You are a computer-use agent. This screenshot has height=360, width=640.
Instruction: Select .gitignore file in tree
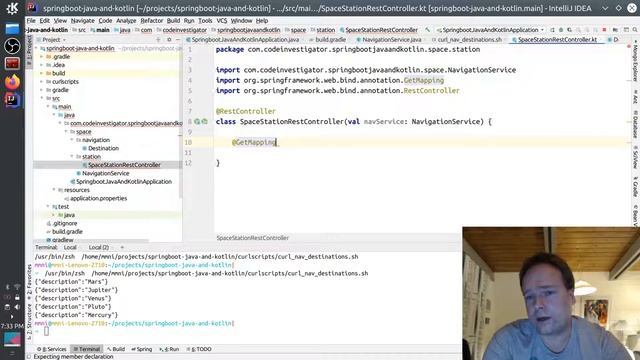[64, 223]
